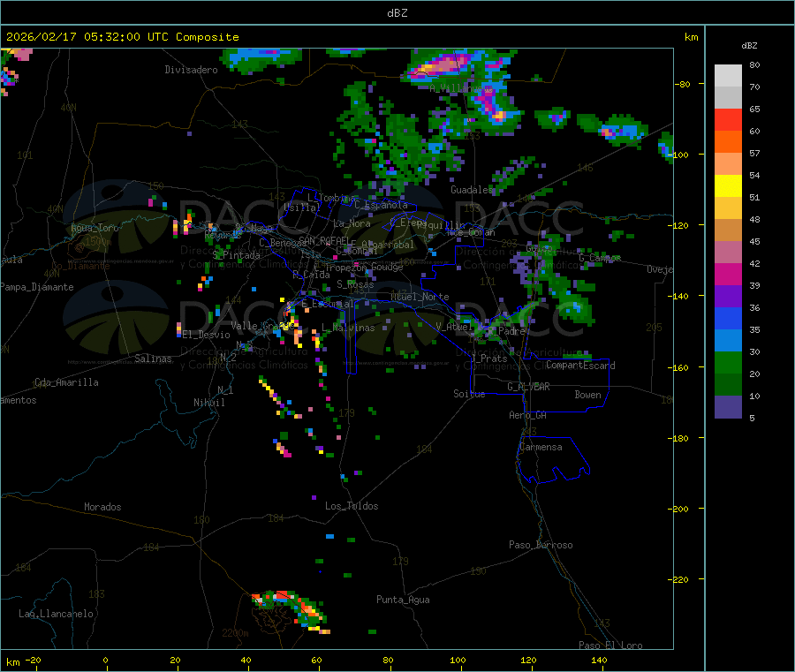Viewport: 795px width, 672px height.
Task: Click the intense radar echo near Punta_Agua
Action: tap(291, 611)
